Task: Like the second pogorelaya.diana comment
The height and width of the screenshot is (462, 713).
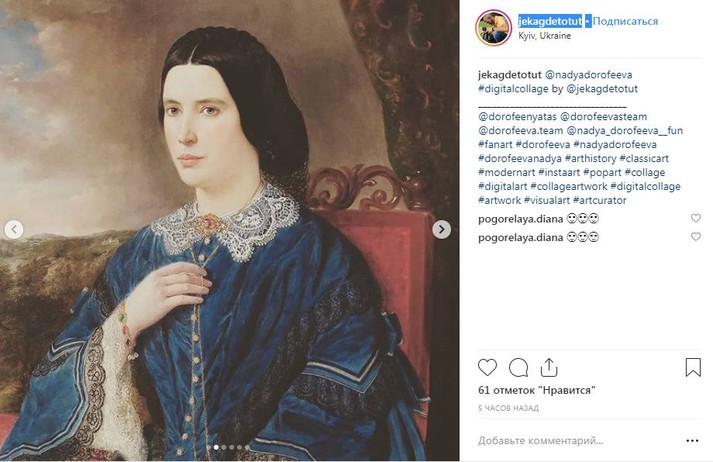Action: pos(696,237)
